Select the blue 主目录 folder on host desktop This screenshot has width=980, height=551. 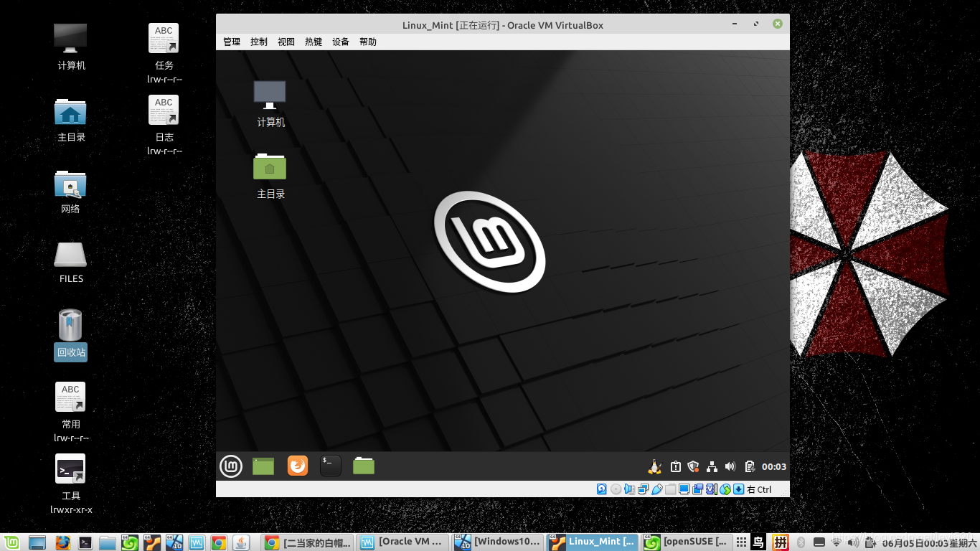tap(71, 119)
